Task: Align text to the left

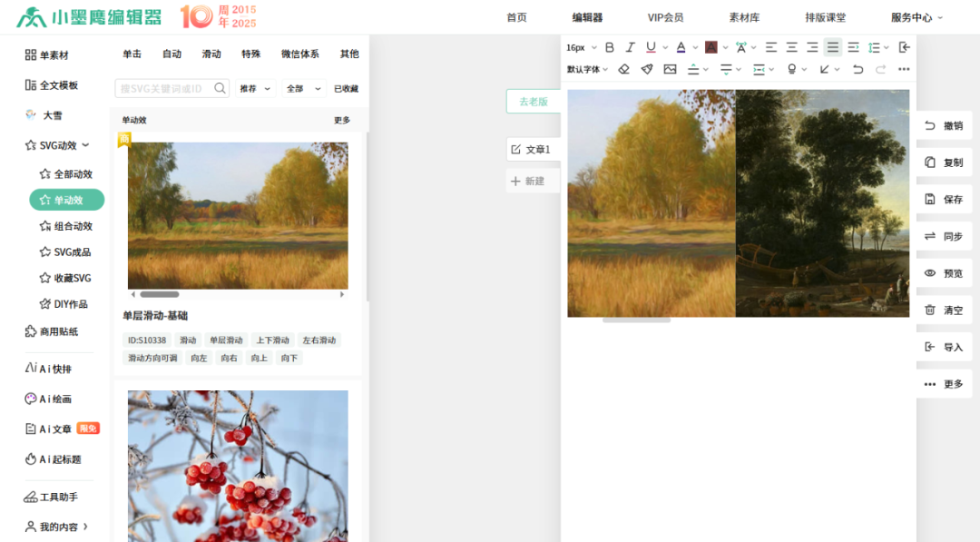Action: [771, 47]
